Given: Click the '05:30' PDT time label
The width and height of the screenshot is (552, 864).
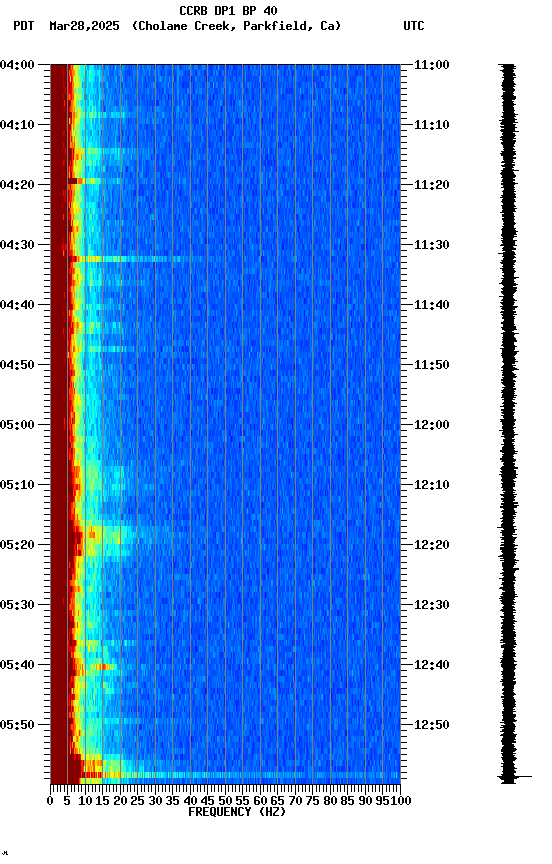Looking at the screenshot, I should click(17, 605).
